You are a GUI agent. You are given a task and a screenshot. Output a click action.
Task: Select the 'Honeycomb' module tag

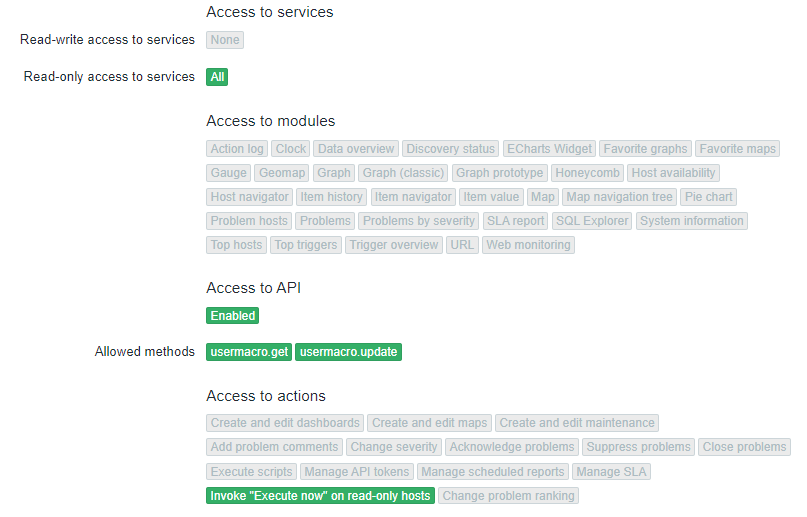pyautogui.click(x=588, y=173)
